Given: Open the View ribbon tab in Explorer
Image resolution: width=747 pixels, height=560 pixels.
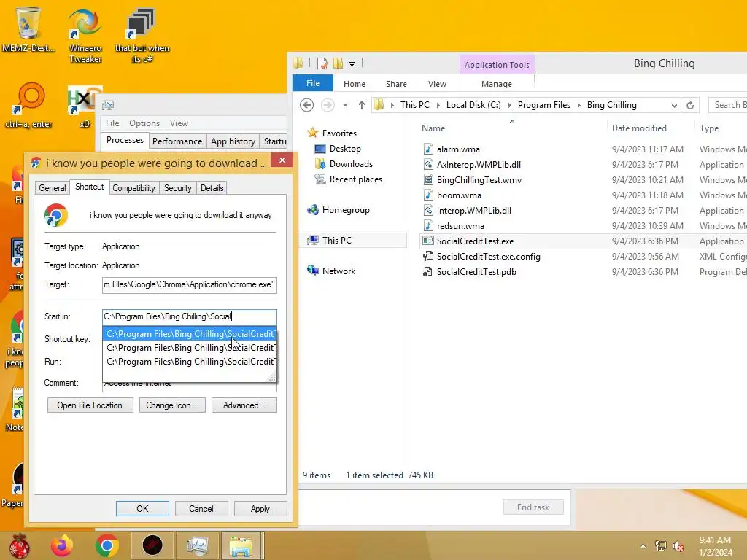Looking at the screenshot, I should (x=438, y=84).
